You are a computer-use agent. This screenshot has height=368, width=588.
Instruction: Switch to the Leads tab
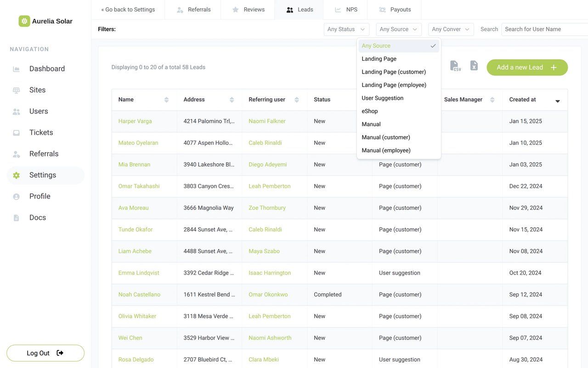tap(299, 10)
